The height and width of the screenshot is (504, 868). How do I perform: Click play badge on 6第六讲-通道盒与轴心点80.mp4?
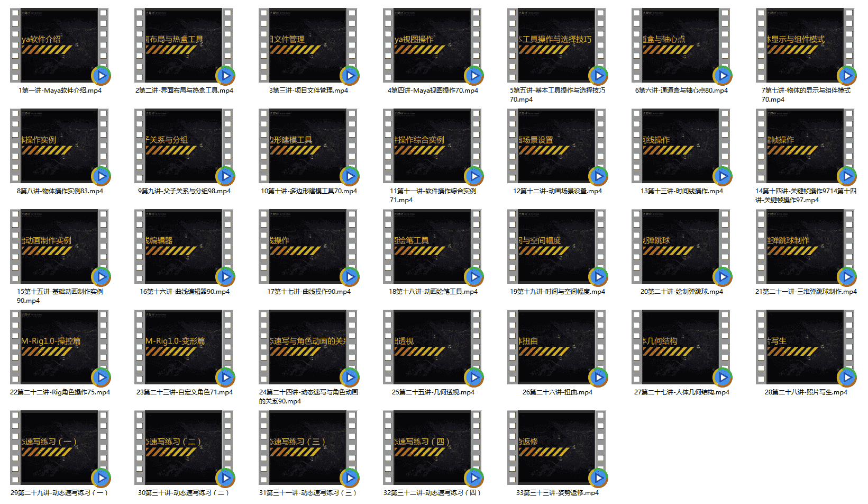tap(723, 76)
